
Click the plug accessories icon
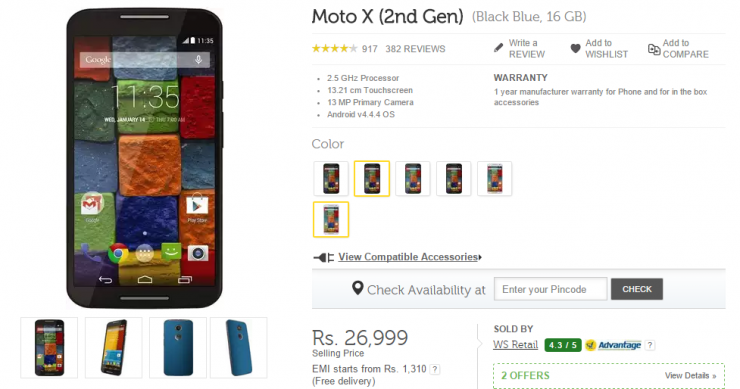[324, 257]
